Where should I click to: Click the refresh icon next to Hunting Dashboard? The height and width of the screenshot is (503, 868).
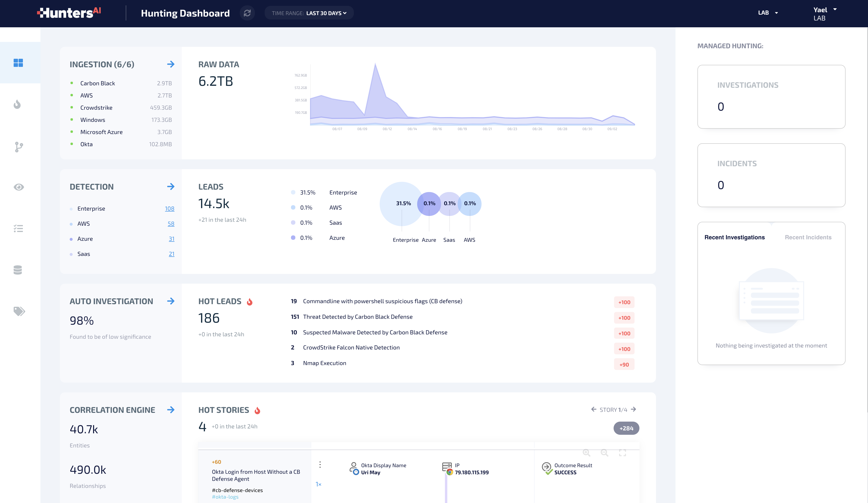[247, 13]
